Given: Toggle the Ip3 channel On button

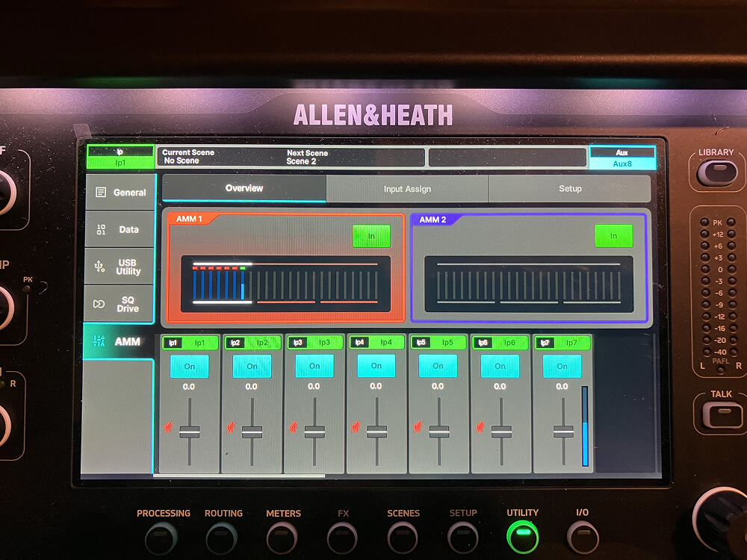Looking at the screenshot, I should (x=314, y=366).
